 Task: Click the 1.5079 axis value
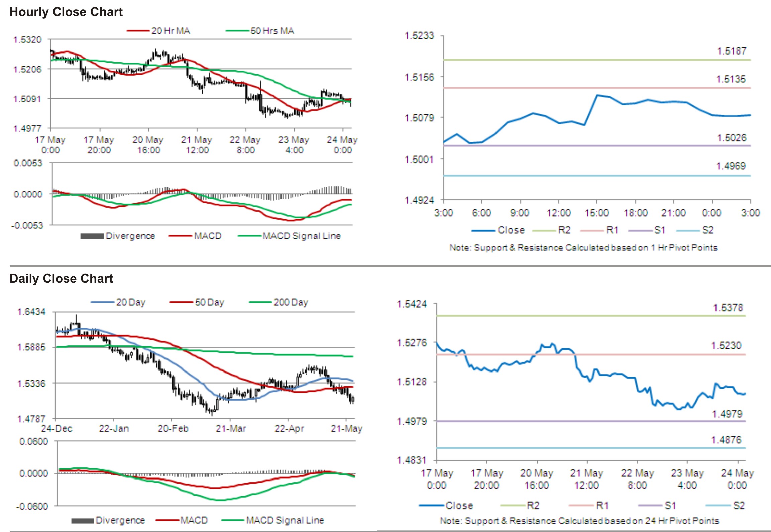tap(419, 118)
